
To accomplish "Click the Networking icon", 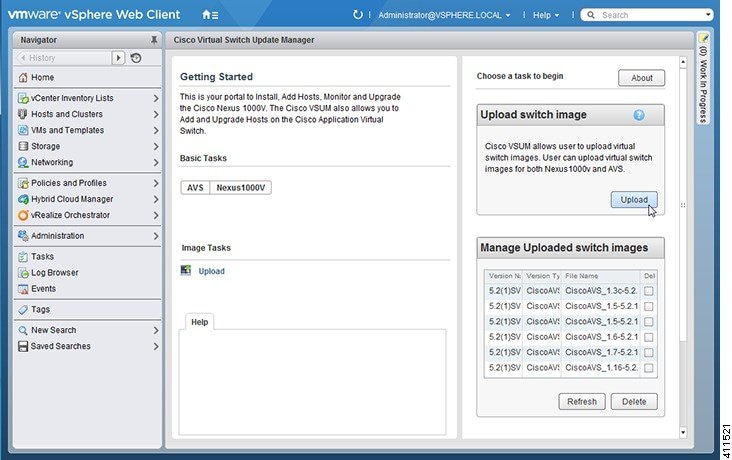I will 23,163.
